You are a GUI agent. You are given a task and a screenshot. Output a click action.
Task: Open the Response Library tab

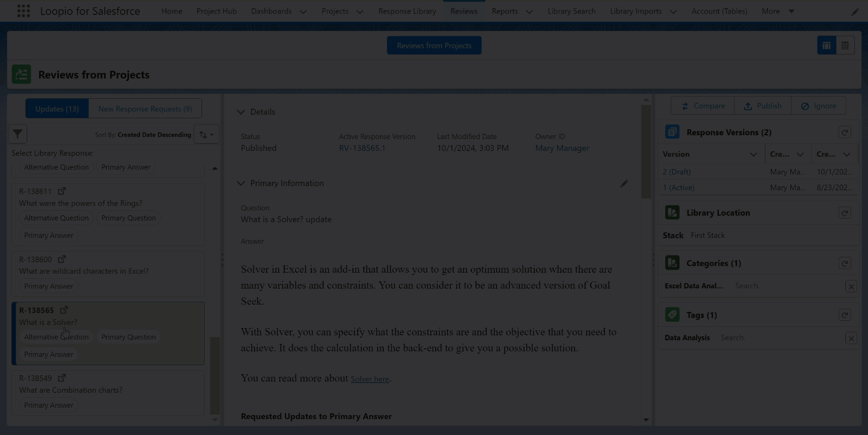click(407, 11)
